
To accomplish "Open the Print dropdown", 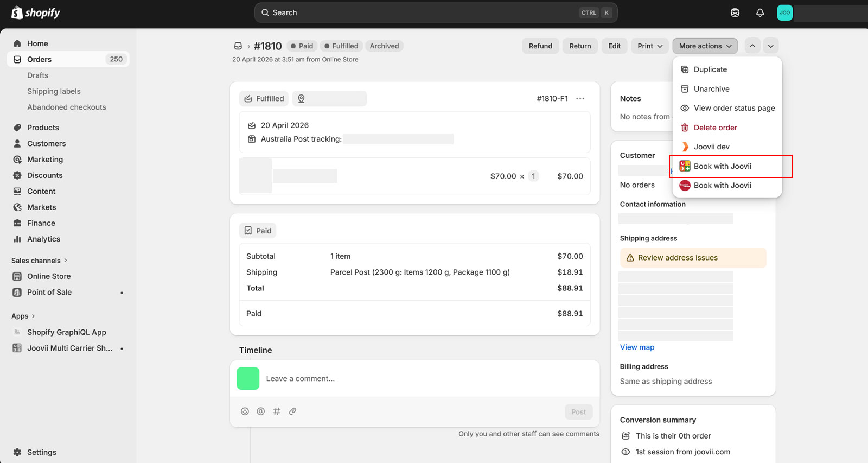I will pyautogui.click(x=650, y=46).
